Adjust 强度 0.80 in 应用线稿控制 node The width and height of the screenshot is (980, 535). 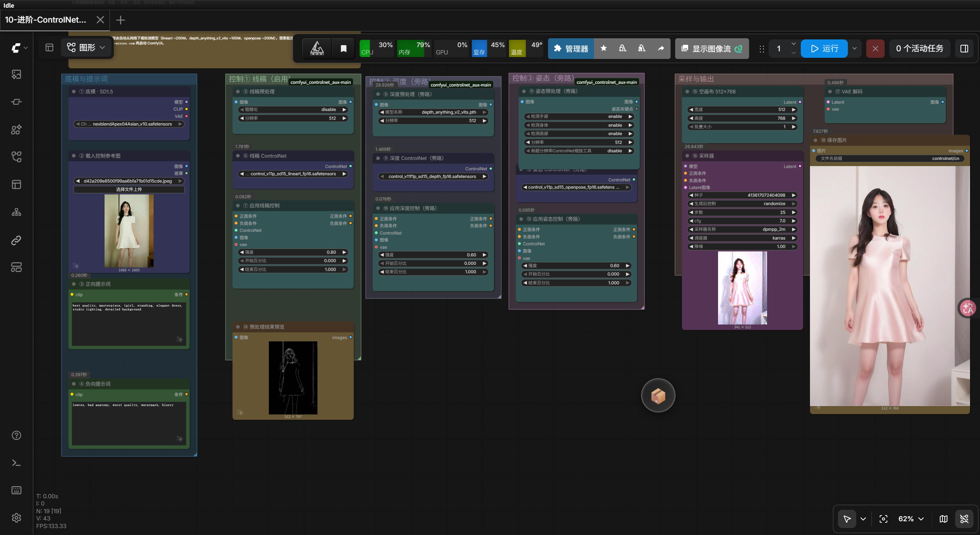click(x=293, y=252)
